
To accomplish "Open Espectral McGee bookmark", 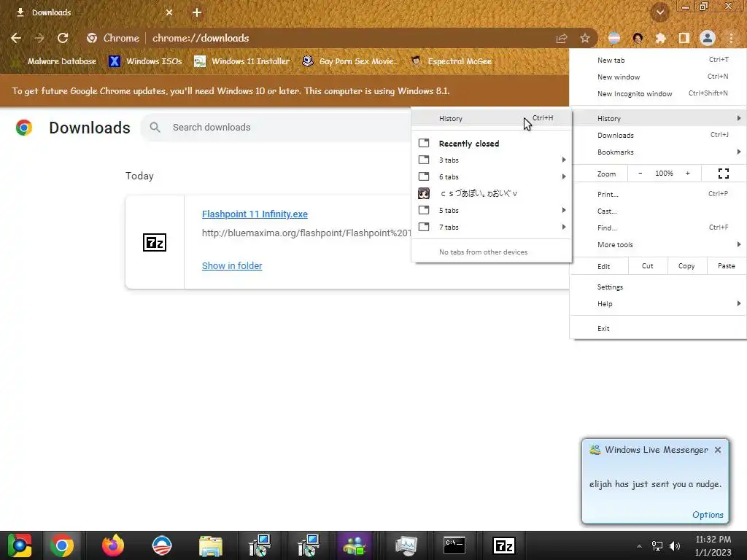I will pos(452,61).
